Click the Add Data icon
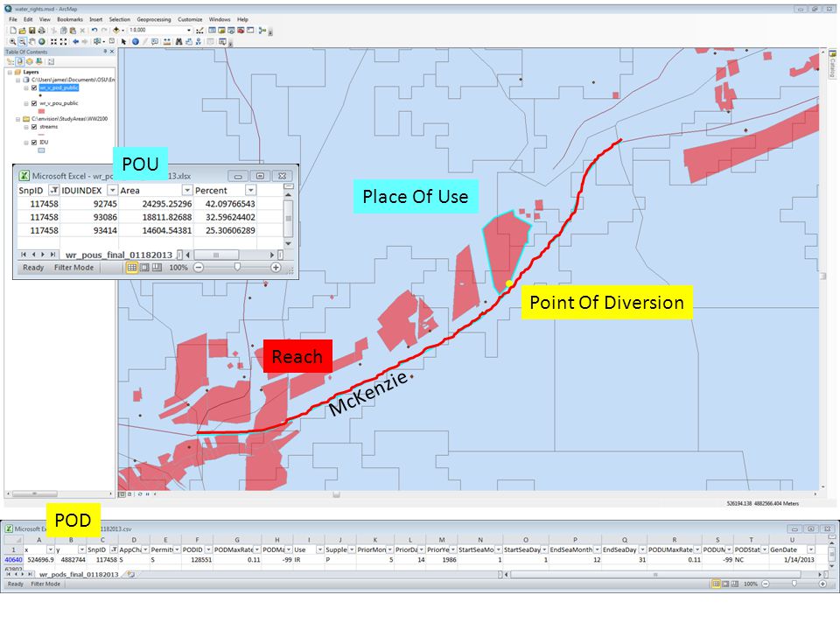840x630 pixels. [x=115, y=31]
